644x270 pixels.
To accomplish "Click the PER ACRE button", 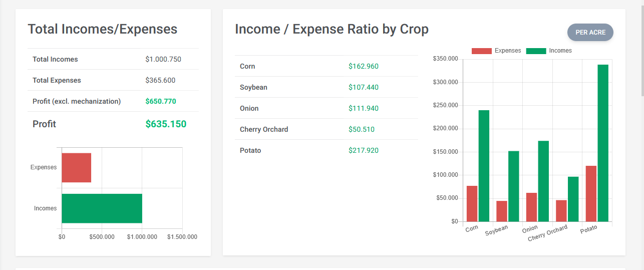I will pyautogui.click(x=590, y=32).
